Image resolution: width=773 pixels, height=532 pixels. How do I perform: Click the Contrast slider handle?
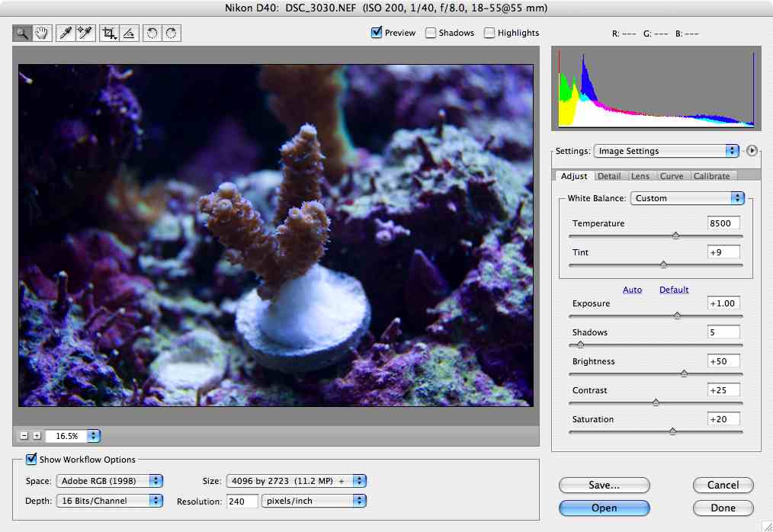pyautogui.click(x=656, y=403)
